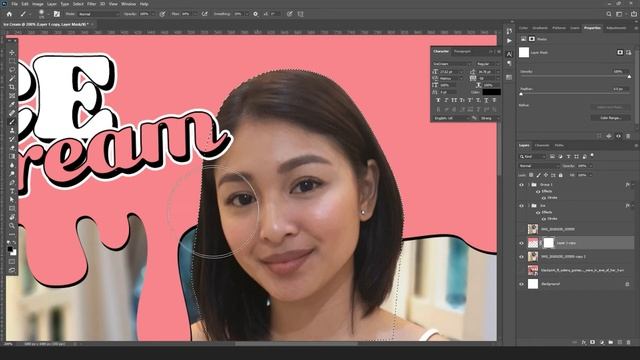The image size is (640, 360).
Task: Hide the Group 1 layer eye
Action: pos(521,184)
